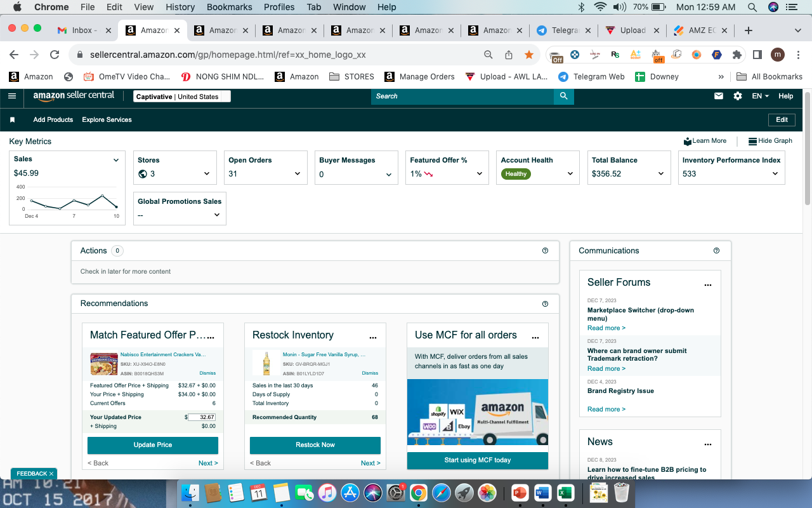This screenshot has width=812, height=508.
Task: Open PowerPoint from the Dock
Action: tap(520, 493)
